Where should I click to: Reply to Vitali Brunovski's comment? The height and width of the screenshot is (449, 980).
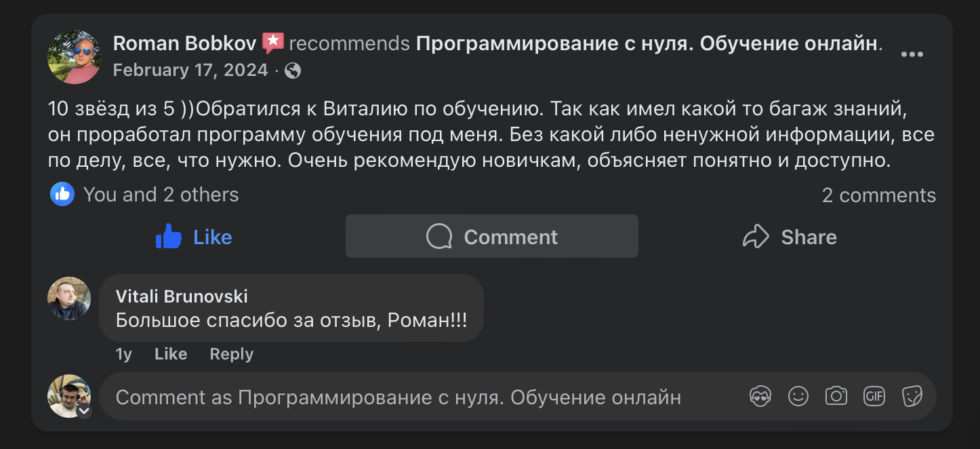click(x=231, y=353)
